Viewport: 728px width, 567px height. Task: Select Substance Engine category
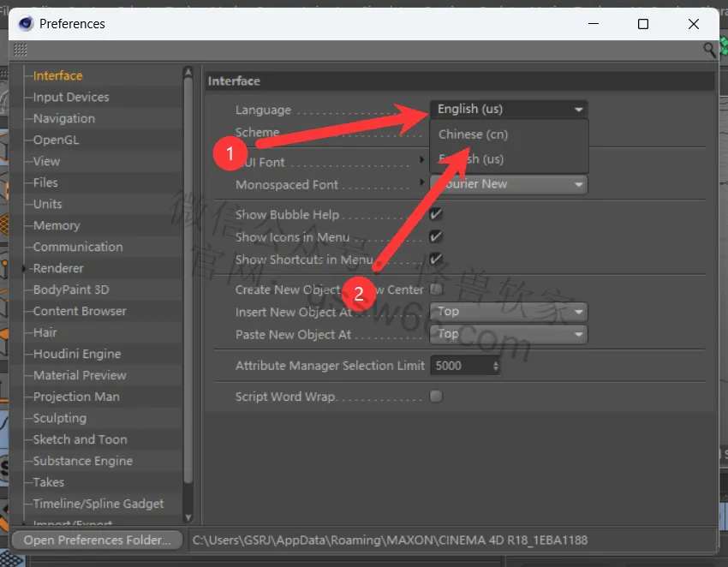click(x=82, y=460)
